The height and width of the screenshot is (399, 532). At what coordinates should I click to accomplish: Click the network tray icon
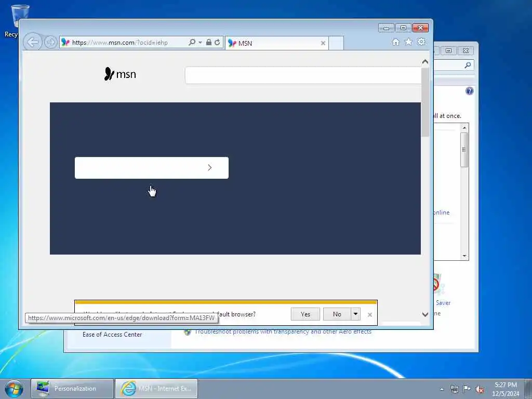[454, 389]
